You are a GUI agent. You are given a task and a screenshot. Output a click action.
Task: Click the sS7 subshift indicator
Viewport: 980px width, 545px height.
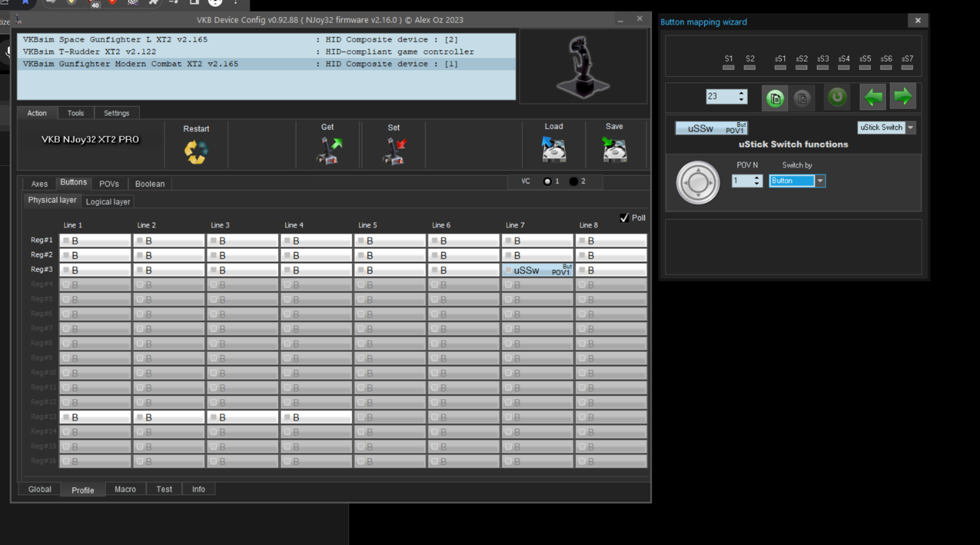pos(907,67)
